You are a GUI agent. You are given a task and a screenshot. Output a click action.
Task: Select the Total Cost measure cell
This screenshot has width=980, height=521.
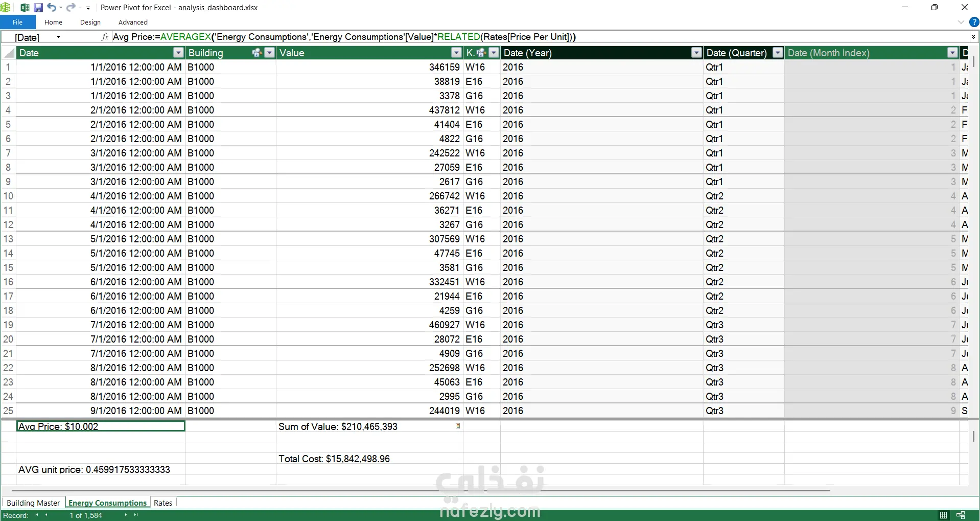[369, 459]
